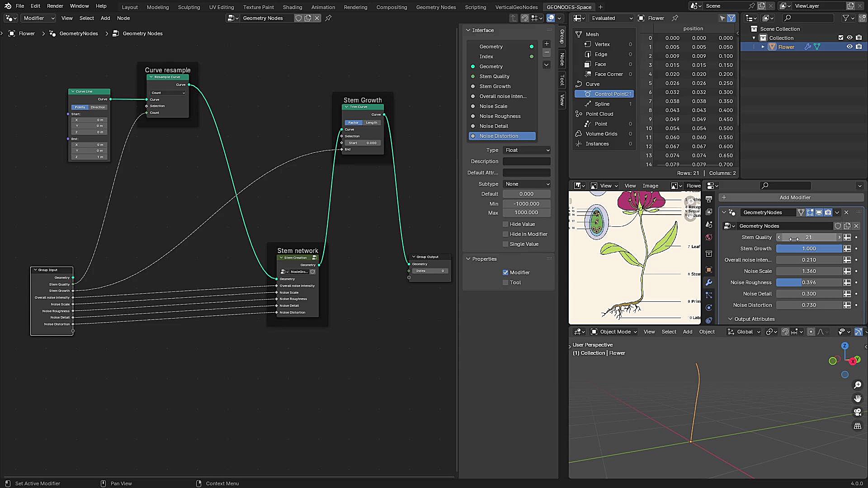This screenshot has width=868, height=488.
Task: Pin the Geometry Nodes tree
Action: (x=329, y=18)
